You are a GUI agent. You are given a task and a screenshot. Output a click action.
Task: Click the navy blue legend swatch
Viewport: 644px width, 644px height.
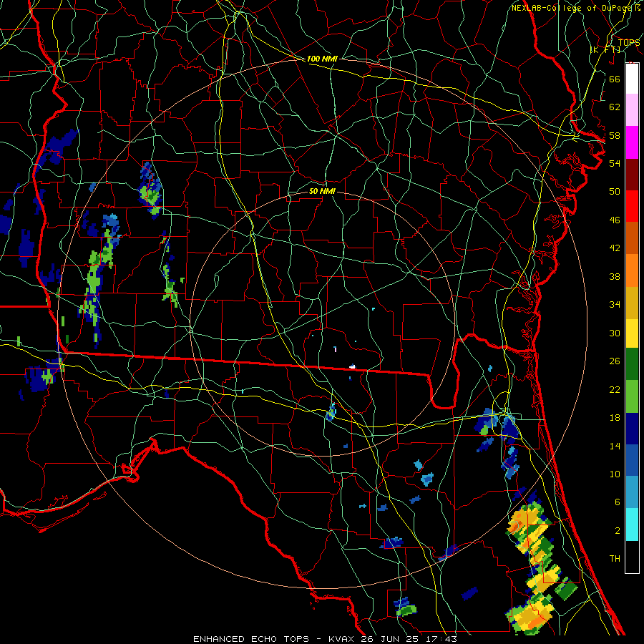[632, 429]
